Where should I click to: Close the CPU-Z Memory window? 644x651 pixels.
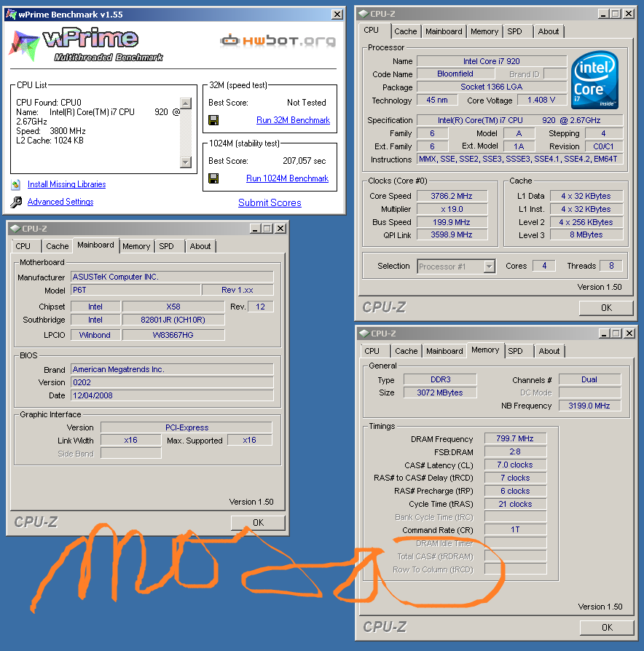629,334
